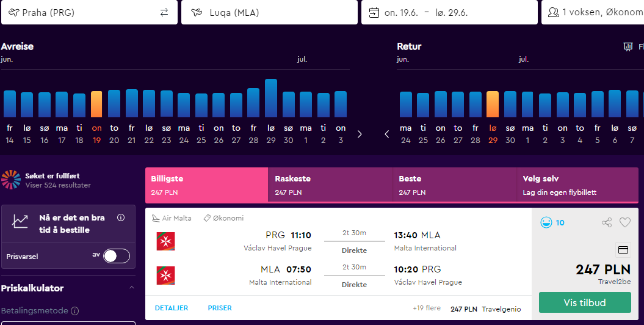Open Velg selv custom ticket tab
Screen dimensions: 644x325
click(x=577, y=185)
